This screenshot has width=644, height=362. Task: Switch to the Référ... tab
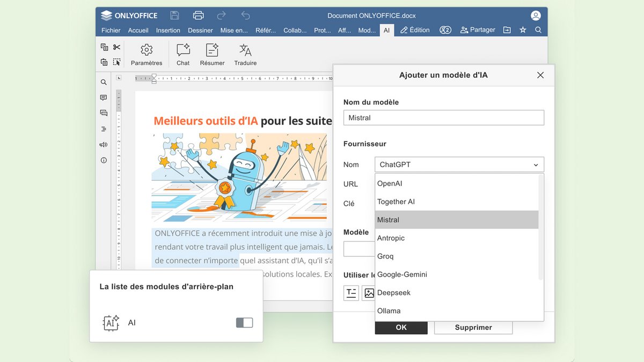pyautogui.click(x=266, y=31)
